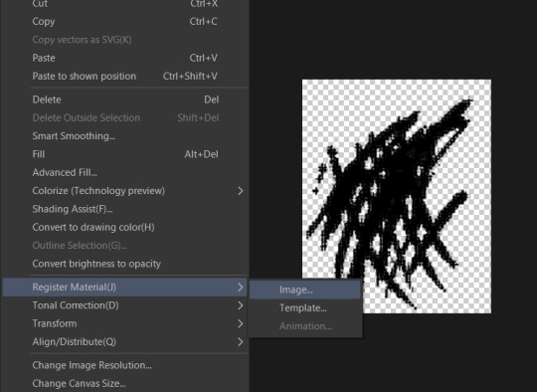537x392 pixels.
Task: Highlight Register Material menu entry
Action: coord(124,287)
